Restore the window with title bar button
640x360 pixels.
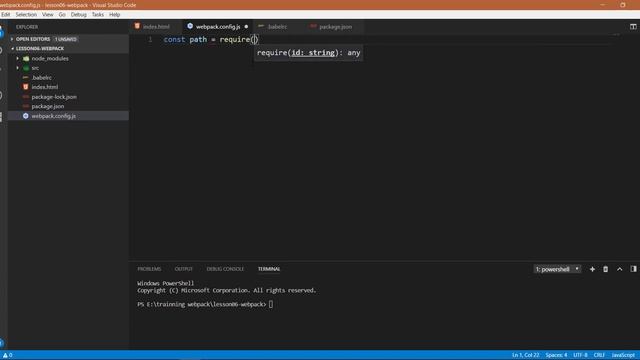pyautogui.click(x=623, y=5)
